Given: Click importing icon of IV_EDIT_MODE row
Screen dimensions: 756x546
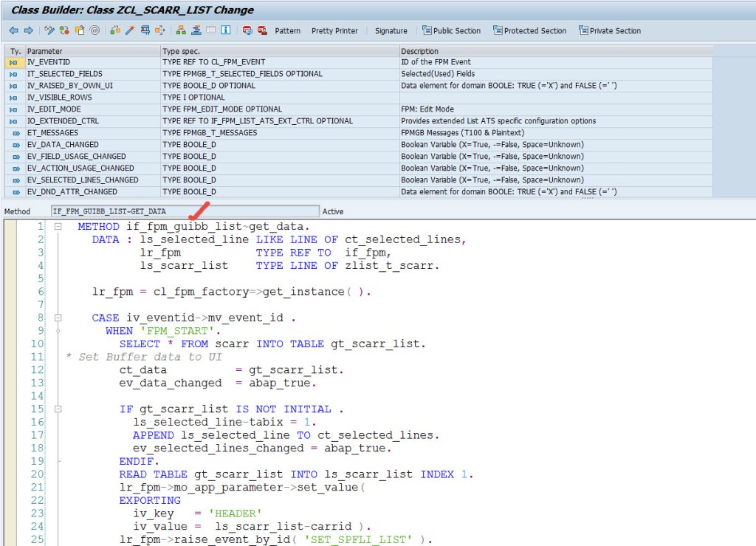Looking at the screenshot, I should point(13,109).
